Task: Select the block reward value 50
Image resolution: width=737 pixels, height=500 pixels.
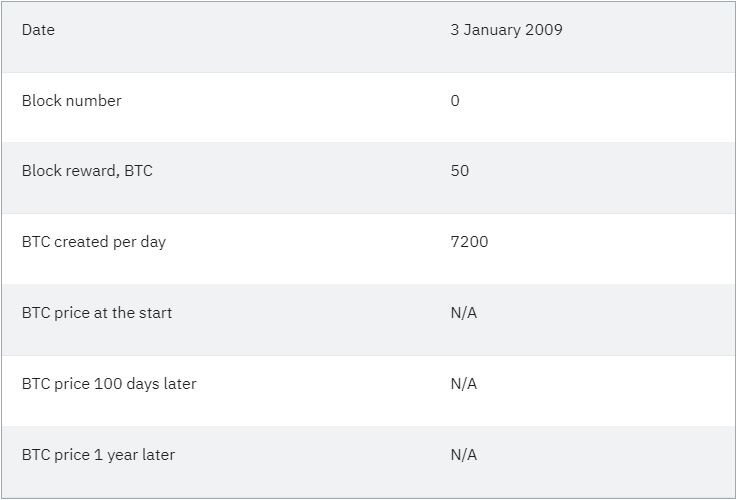Action: [460, 171]
